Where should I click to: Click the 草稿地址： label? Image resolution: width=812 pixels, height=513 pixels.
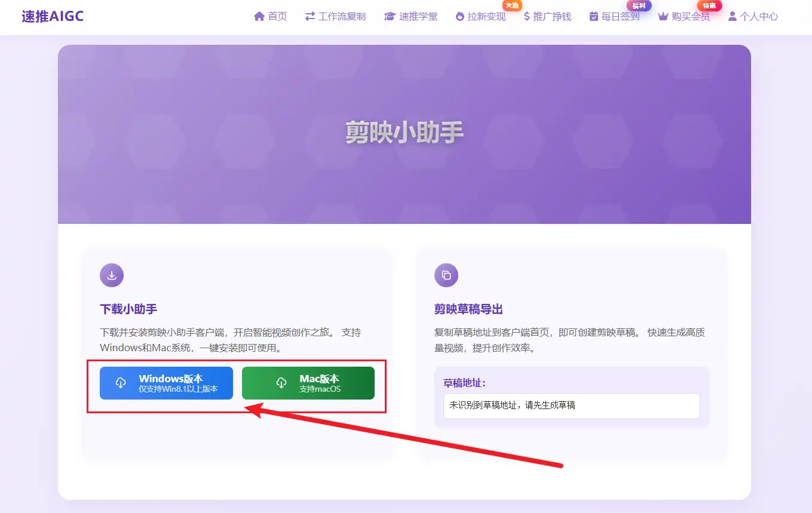464,383
